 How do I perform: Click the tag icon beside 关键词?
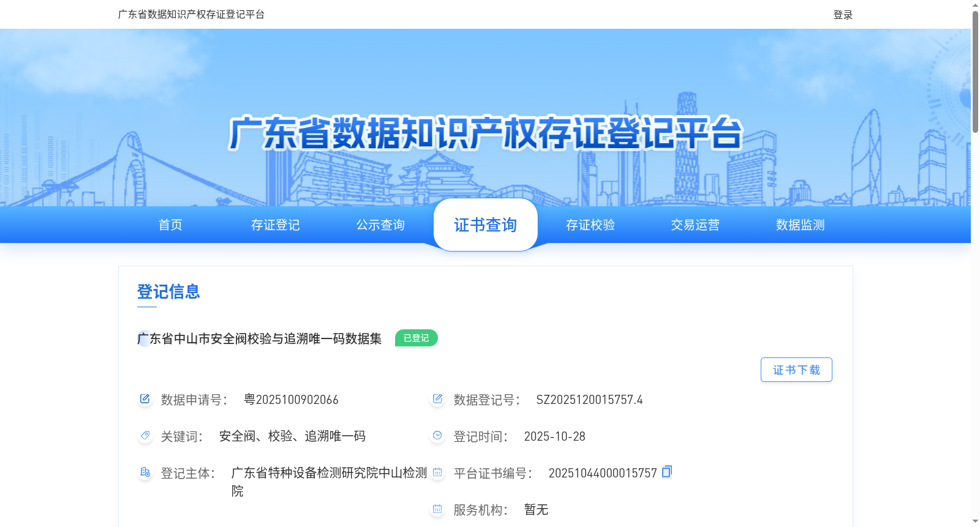coord(145,436)
